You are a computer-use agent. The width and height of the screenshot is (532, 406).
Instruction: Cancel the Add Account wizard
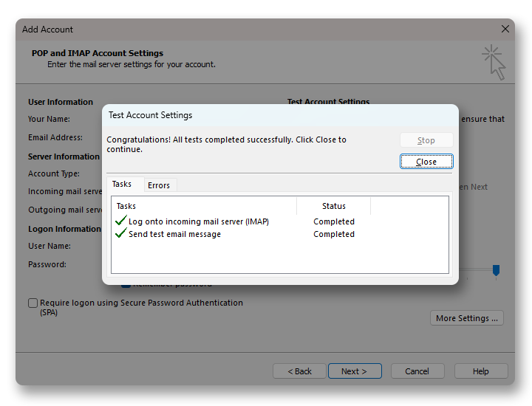(417, 371)
